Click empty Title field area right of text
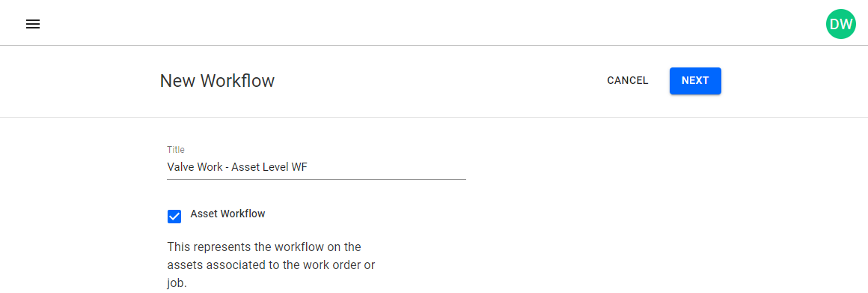 pyautogui.click(x=388, y=166)
